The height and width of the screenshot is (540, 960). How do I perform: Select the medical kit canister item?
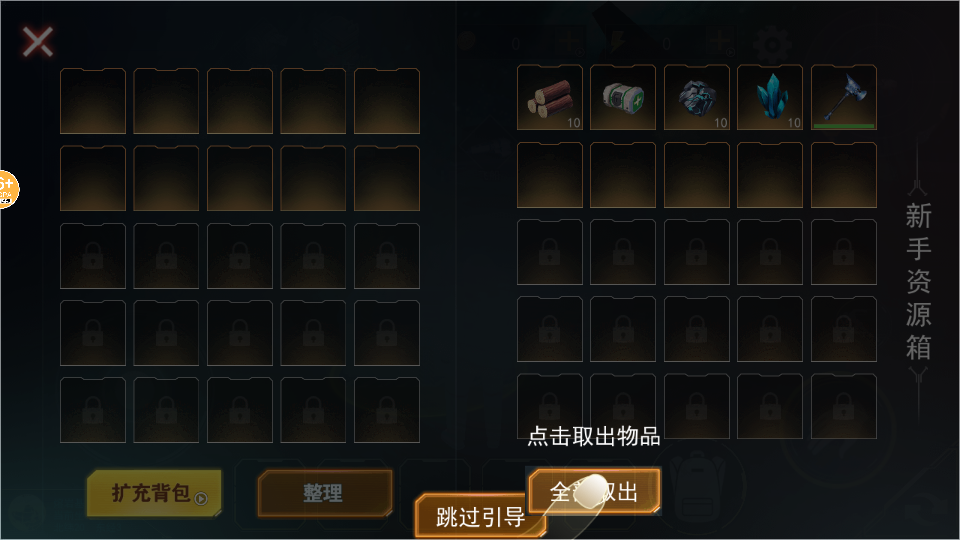623,97
